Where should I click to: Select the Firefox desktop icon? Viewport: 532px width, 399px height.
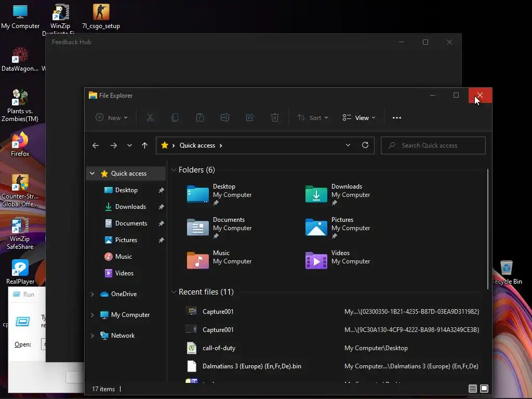tap(20, 144)
